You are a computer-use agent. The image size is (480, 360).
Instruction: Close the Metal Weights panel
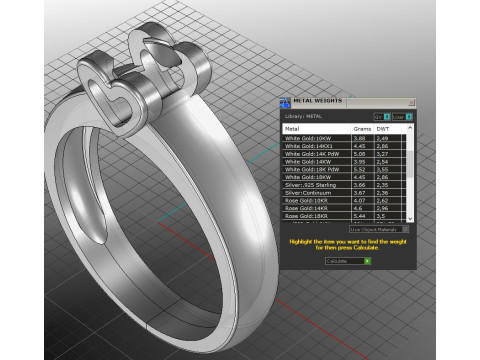[411, 102]
